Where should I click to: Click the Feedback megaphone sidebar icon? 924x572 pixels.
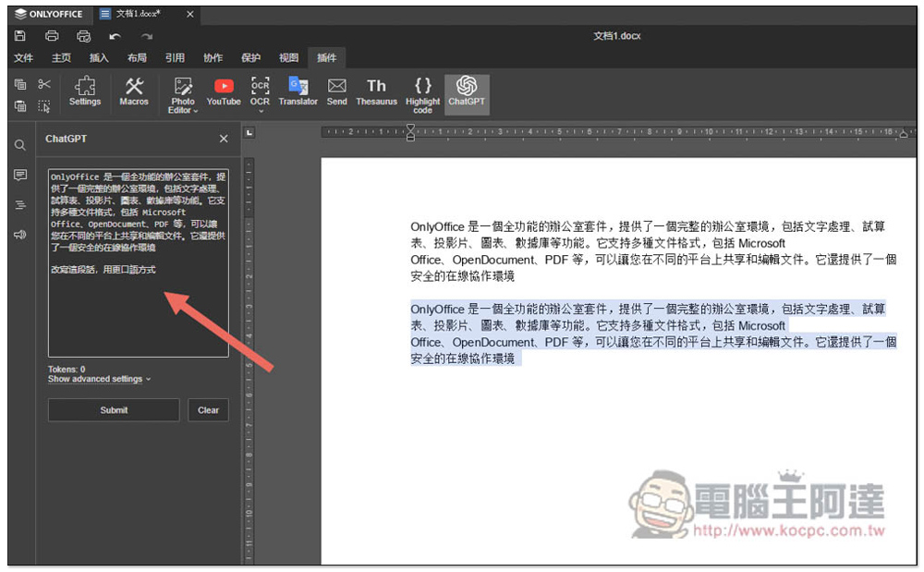pos(20,235)
